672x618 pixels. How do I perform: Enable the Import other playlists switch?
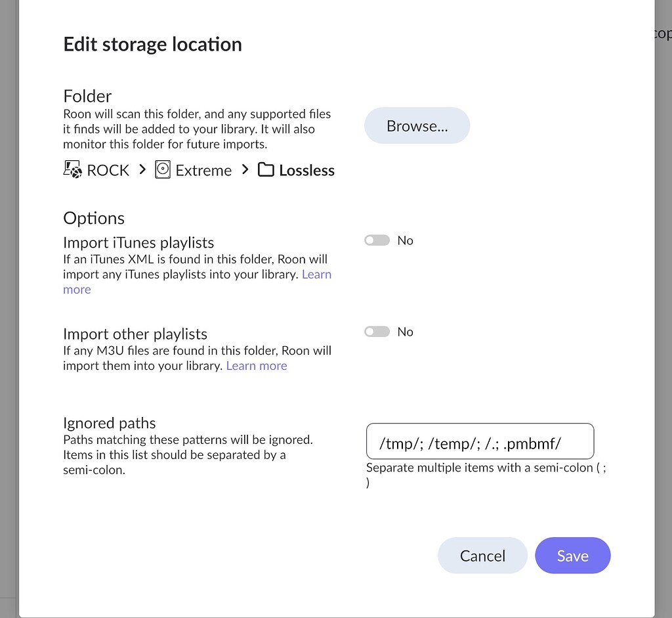pos(377,331)
